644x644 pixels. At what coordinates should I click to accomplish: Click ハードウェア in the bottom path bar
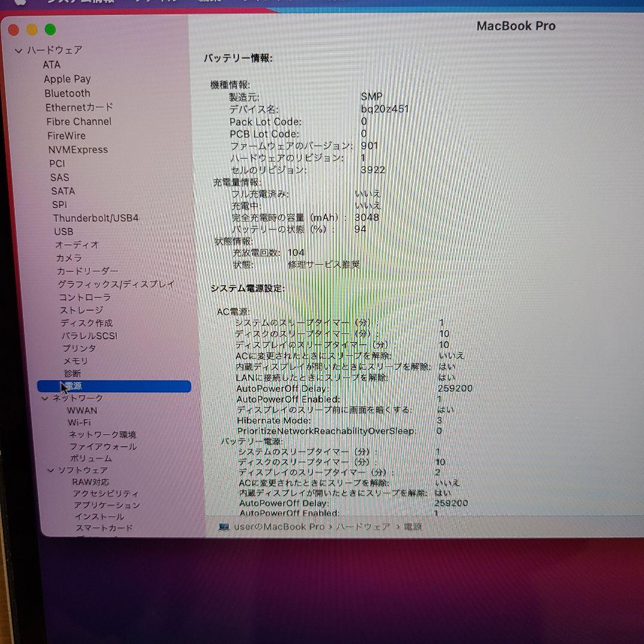[x=363, y=527]
